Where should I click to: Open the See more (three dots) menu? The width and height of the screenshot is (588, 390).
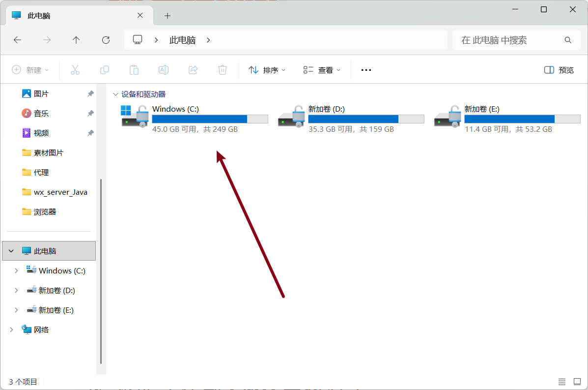click(366, 70)
